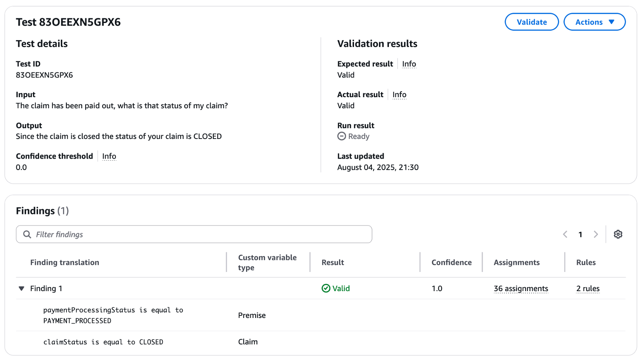644x364 pixels.
Task: Click the Confidence column header
Action: (452, 262)
